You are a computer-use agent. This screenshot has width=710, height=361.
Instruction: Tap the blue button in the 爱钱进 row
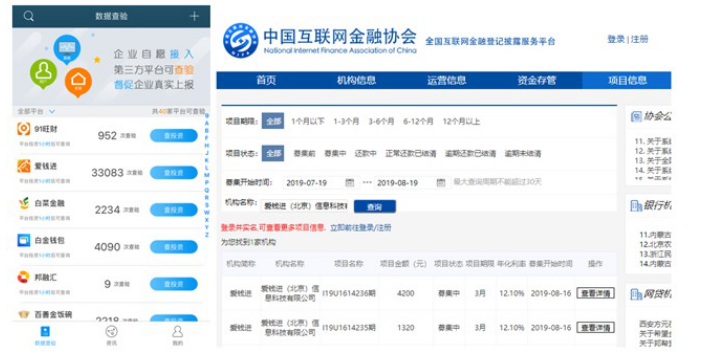(x=174, y=173)
